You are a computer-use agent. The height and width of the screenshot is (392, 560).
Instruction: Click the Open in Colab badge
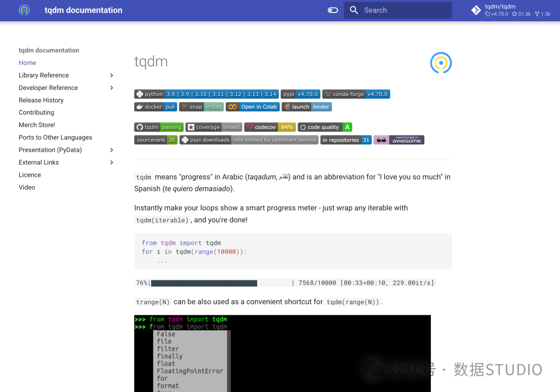pyautogui.click(x=253, y=107)
